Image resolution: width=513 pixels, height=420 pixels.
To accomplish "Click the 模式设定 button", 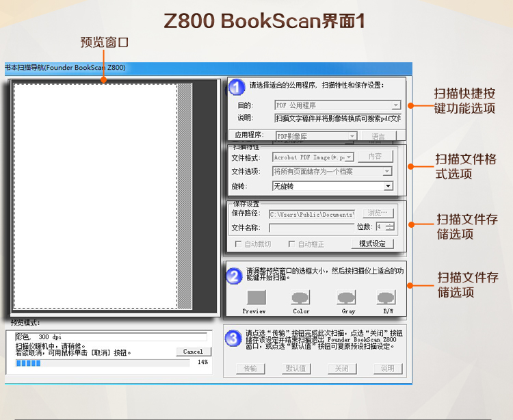I will tap(372, 244).
